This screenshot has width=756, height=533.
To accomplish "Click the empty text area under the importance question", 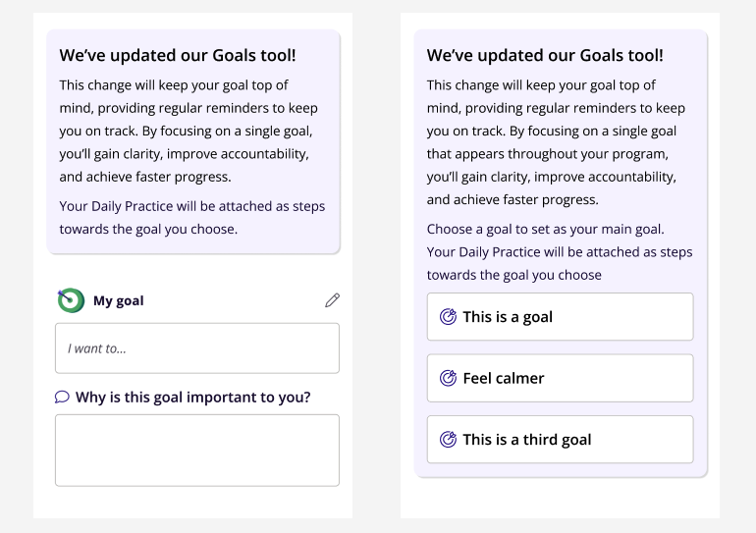I will coord(197,451).
